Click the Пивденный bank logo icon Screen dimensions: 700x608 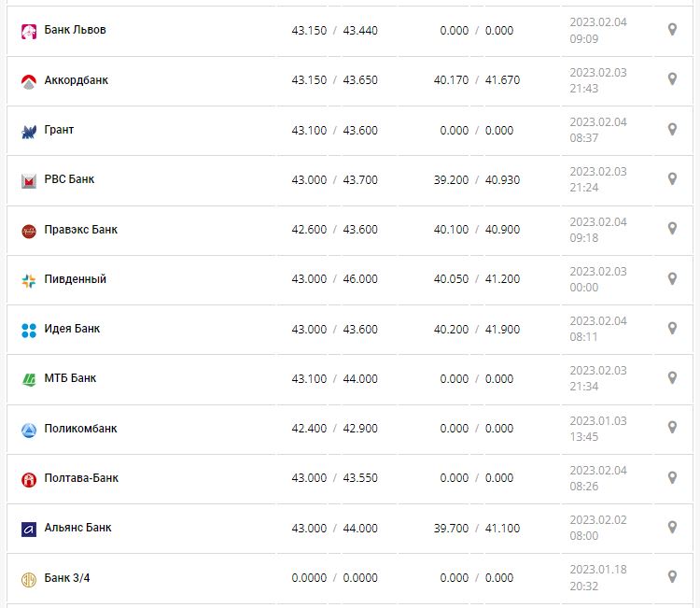[x=28, y=280]
